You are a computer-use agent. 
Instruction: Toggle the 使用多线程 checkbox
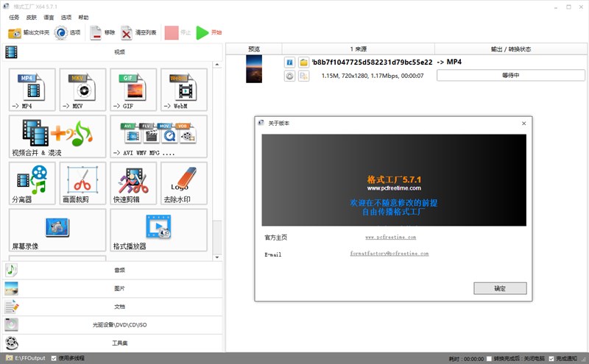(54, 358)
